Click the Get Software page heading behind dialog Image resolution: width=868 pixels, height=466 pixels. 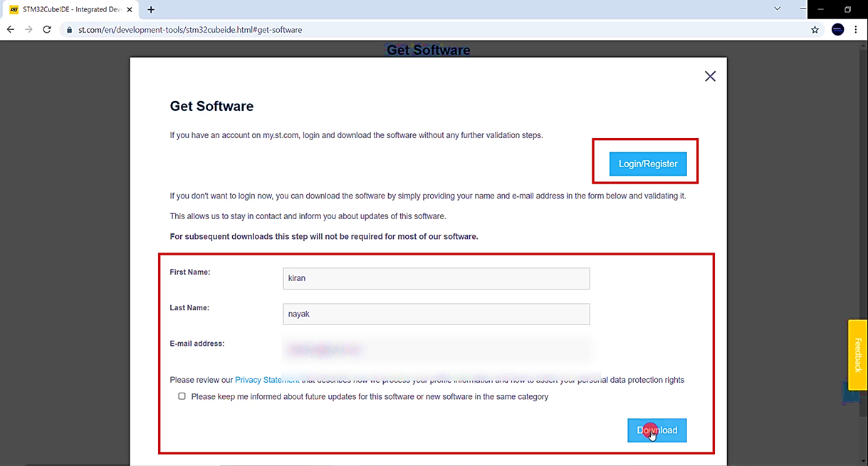click(x=429, y=50)
